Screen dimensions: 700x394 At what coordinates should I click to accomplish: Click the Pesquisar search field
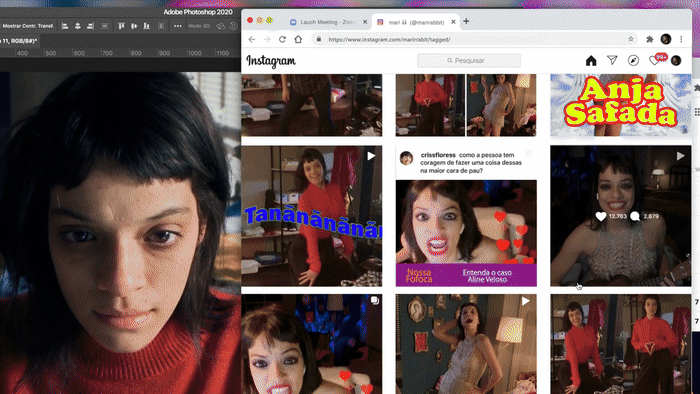pos(469,60)
